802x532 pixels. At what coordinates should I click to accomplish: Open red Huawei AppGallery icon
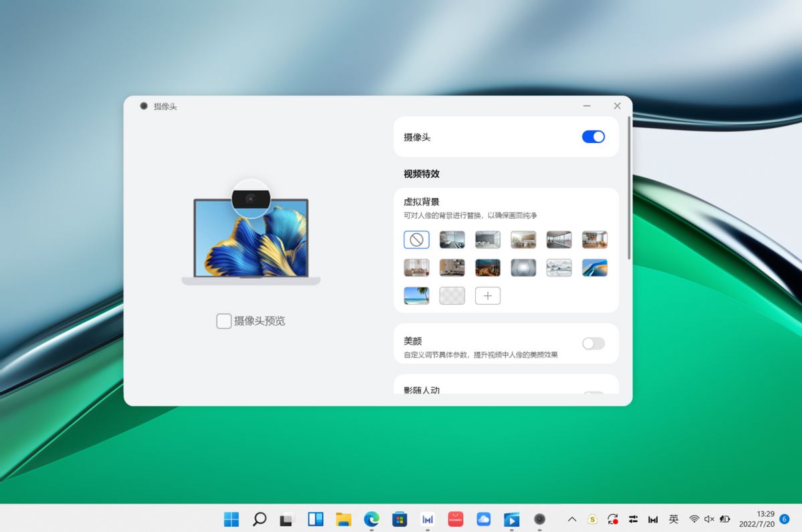pos(456,519)
